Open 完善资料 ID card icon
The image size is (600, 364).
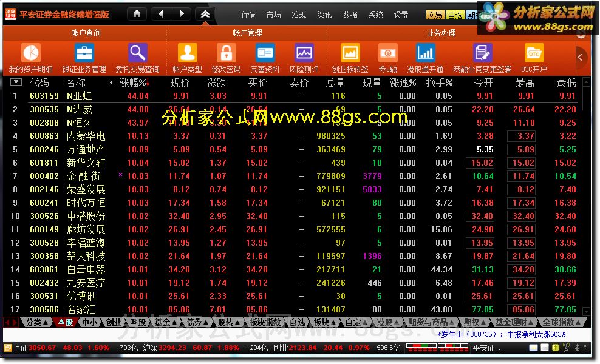tap(265, 53)
